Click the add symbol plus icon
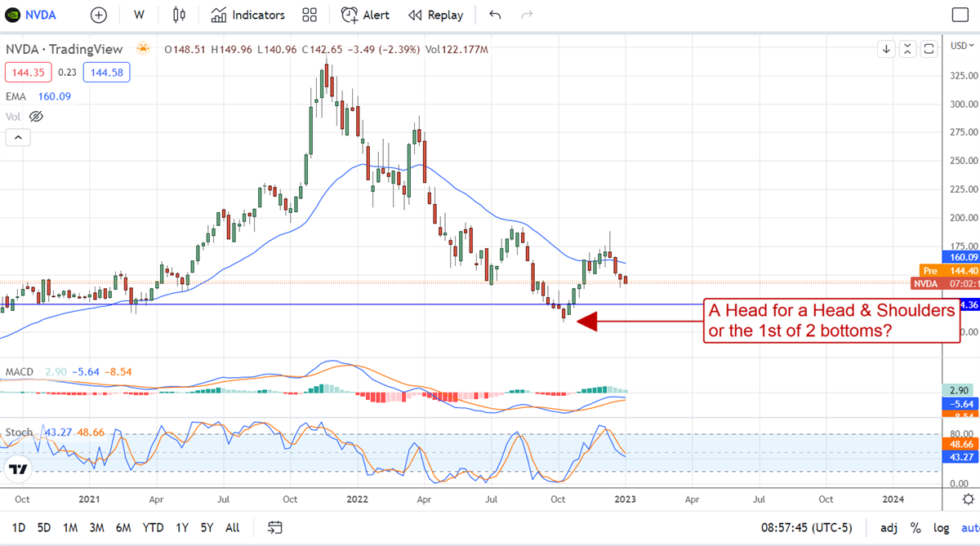This screenshot has height=546, width=980. point(99,15)
